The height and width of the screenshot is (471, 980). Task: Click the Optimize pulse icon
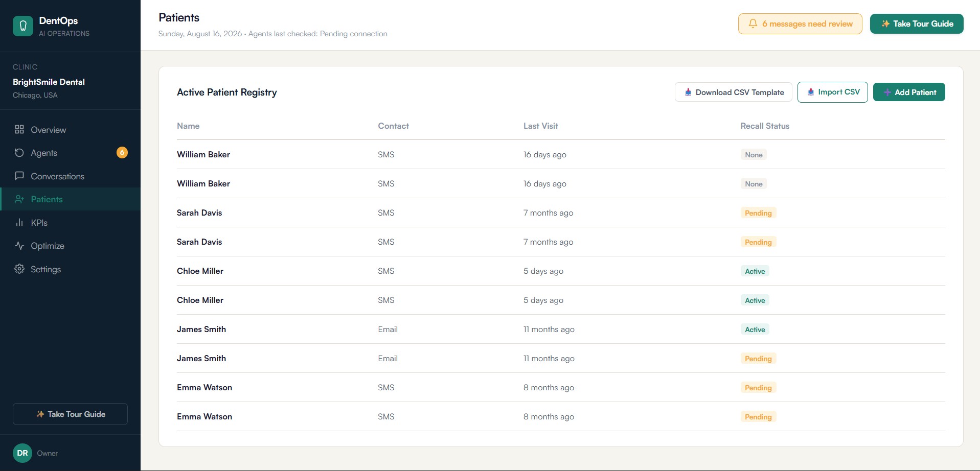19,246
